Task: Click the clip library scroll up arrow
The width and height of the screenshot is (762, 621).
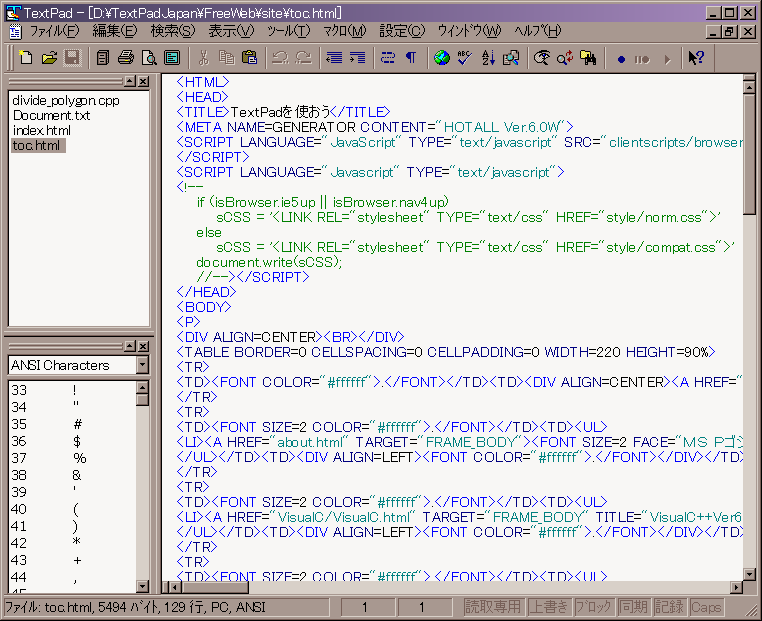Action: click(142, 388)
